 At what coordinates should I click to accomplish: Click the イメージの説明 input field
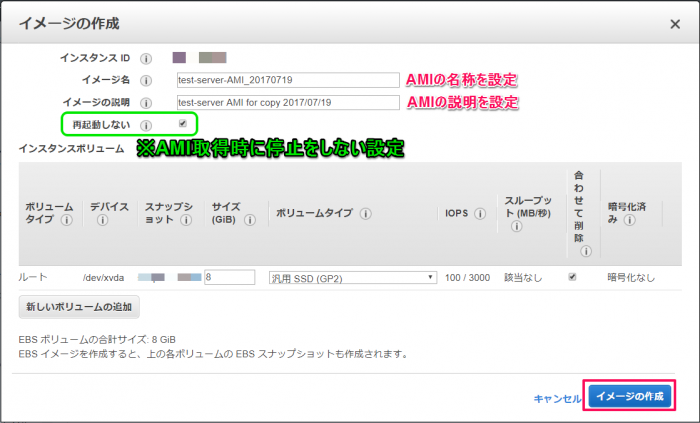coord(288,103)
